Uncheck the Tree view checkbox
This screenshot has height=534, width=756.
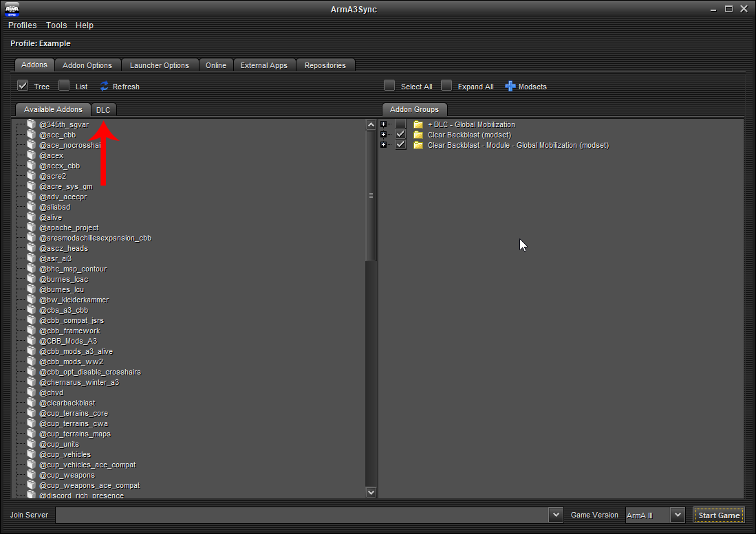click(x=23, y=86)
